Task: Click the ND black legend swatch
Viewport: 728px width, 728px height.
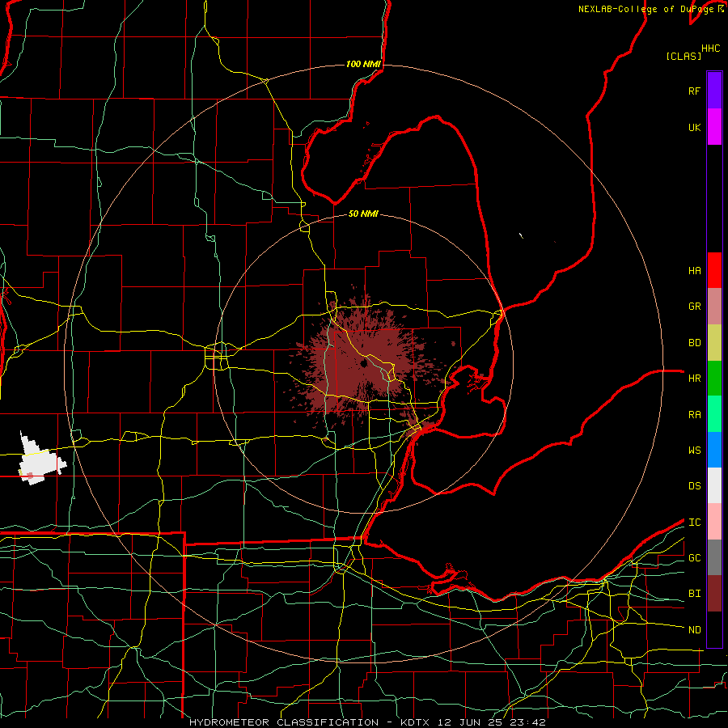Action: click(x=714, y=629)
